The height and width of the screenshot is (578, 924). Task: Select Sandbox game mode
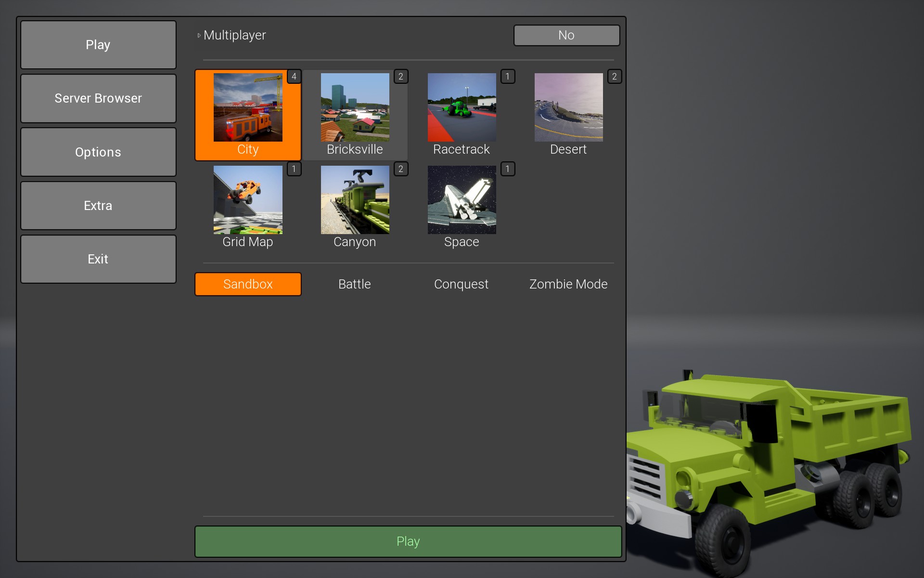[248, 284]
